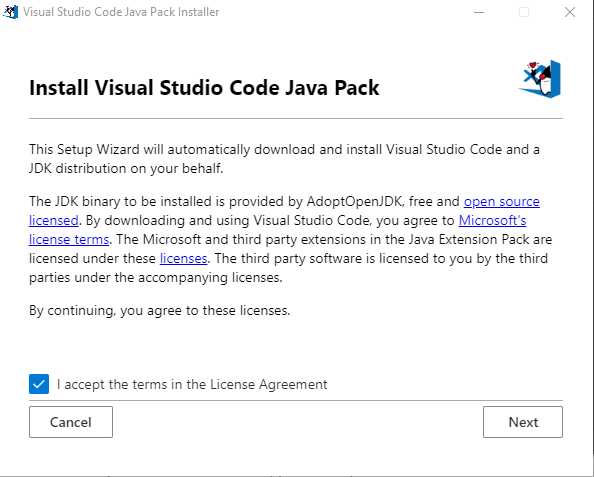Click the greyed-out maximize window button
This screenshot has width=594, height=477.
[524, 12]
